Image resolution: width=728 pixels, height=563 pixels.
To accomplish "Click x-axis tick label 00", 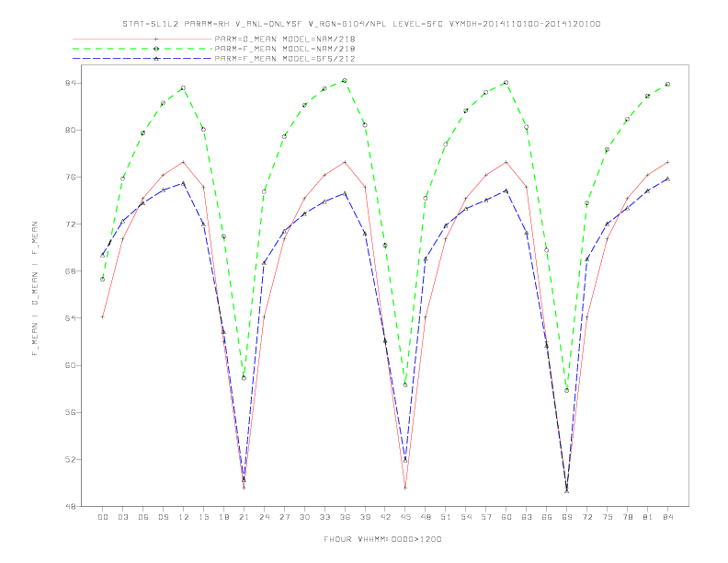I will coord(103,517).
